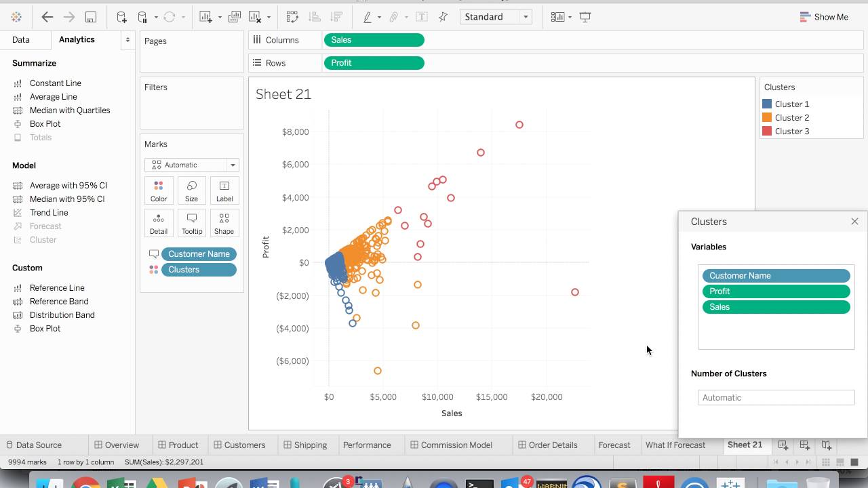Viewport: 868px width, 488px height.
Task: Switch to the Forecast sheet tab
Action: point(614,445)
